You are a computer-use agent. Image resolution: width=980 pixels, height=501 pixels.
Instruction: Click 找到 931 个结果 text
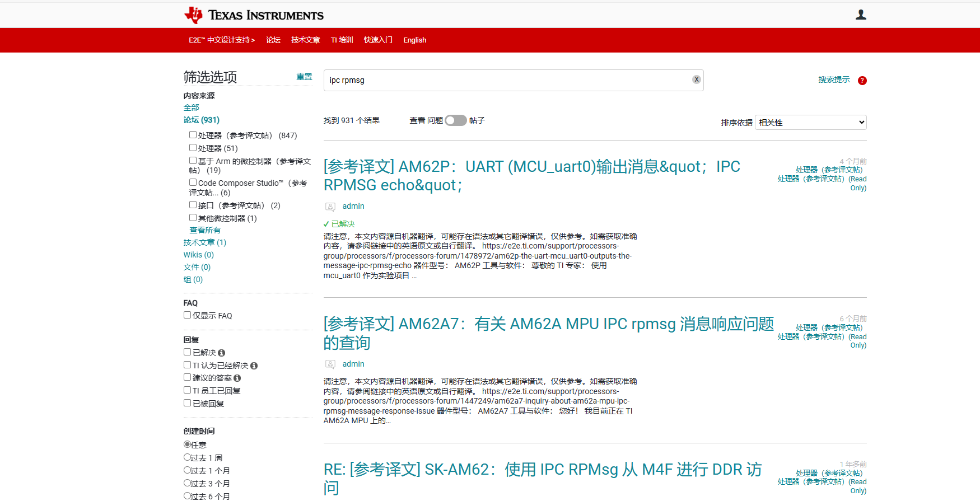pyautogui.click(x=352, y=120)
